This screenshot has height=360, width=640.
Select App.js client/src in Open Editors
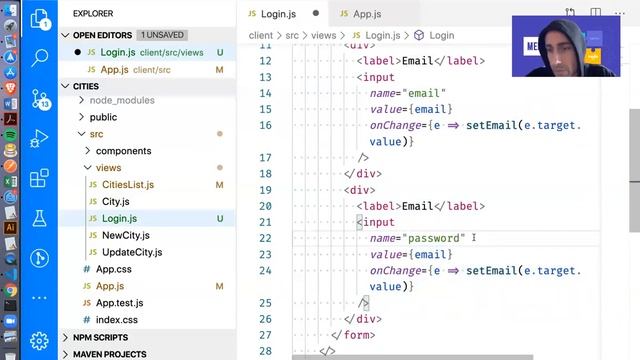[x=147, y=70]
